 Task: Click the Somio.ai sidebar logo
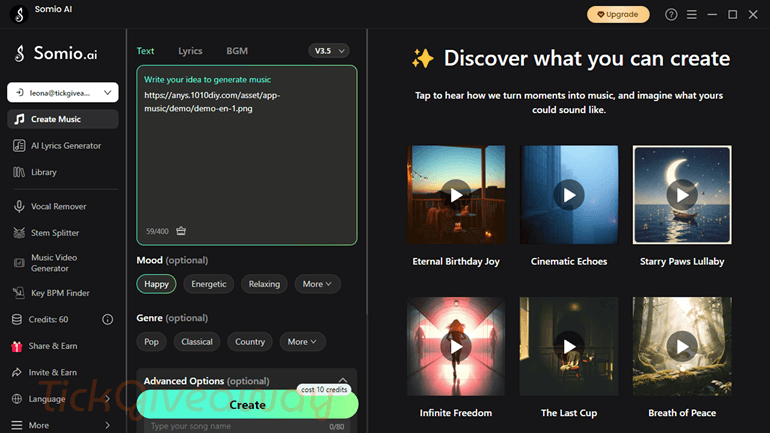tap(55, 53)
